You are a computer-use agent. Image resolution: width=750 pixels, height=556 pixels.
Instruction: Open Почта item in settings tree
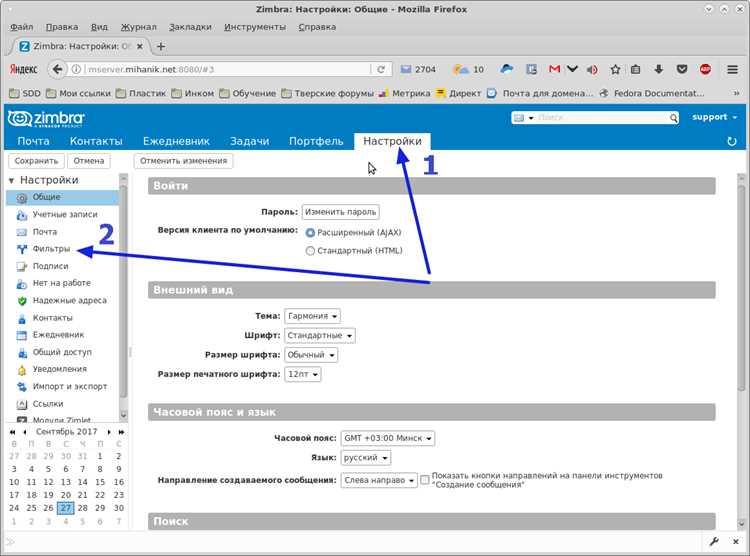pos(44,232)
